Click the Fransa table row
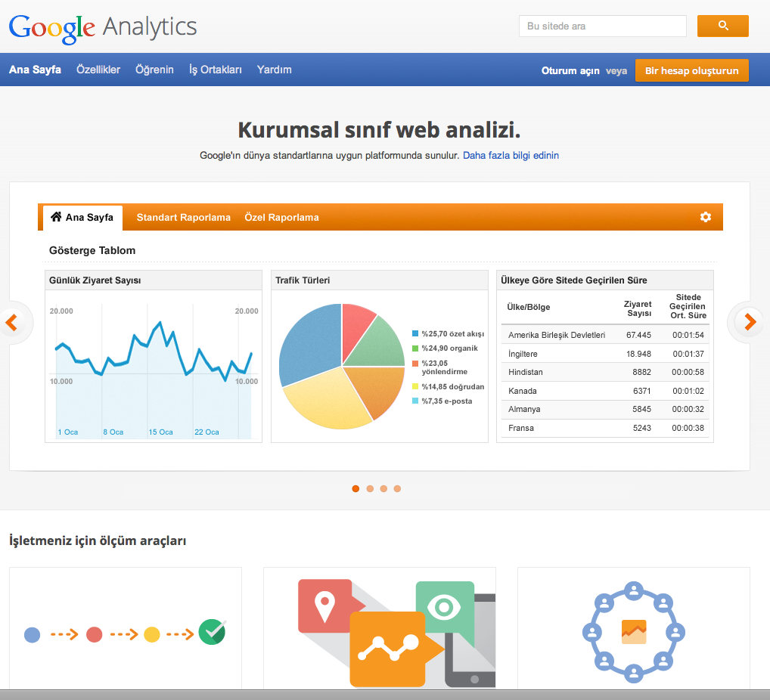This screenshot has width=770, height=700. 607,428
